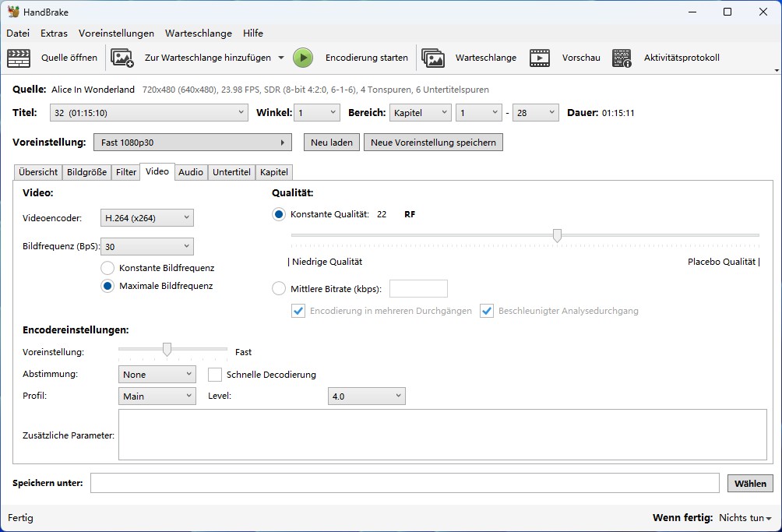Open the Videoencoder H.264 dropdown

tap(147, 218)
